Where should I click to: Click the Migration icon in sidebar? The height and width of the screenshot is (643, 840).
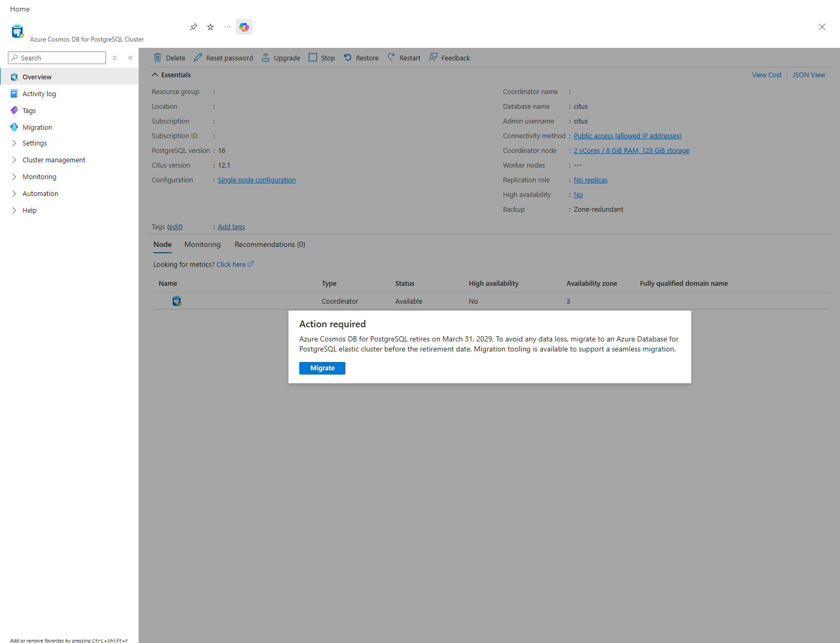[x=14, y=127]
